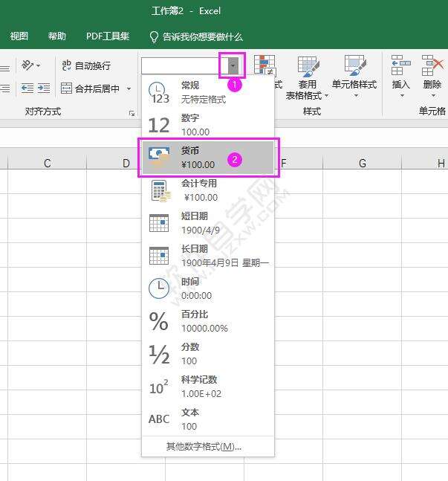Click the 删除 delete cells icon
The height and width of the screenshot is (481, 448).
pyautogui.click(x=432, y=65)
